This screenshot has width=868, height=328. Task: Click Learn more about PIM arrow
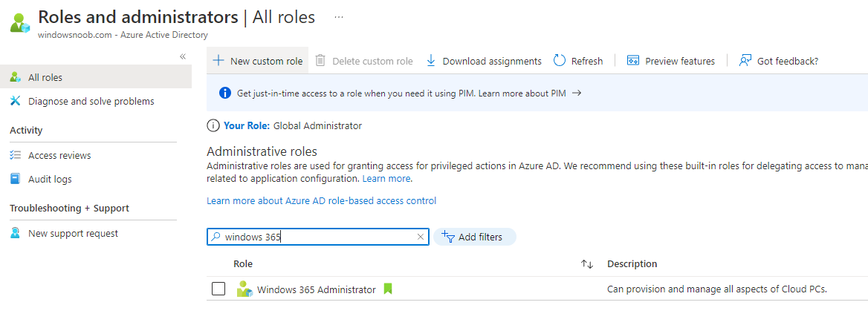click(576, 93)
